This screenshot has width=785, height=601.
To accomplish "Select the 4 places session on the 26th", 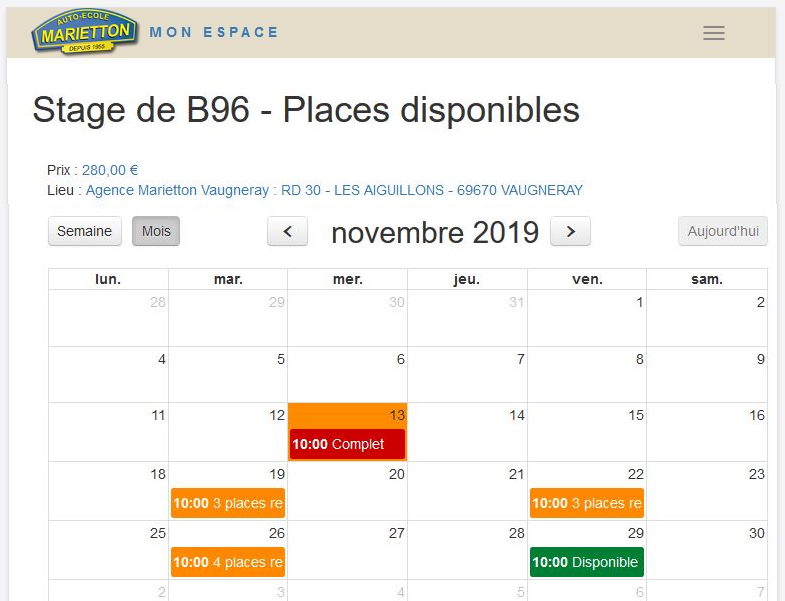I will tap(228, 562).
